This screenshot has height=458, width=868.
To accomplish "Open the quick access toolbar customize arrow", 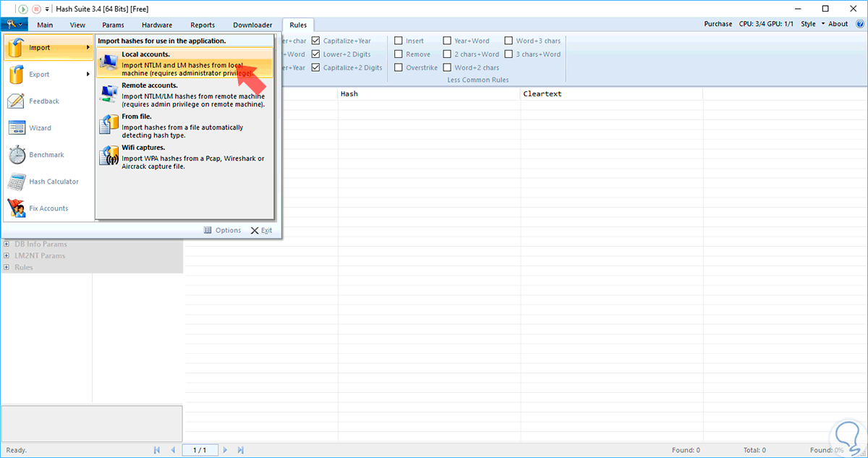I will click(48, 9).
